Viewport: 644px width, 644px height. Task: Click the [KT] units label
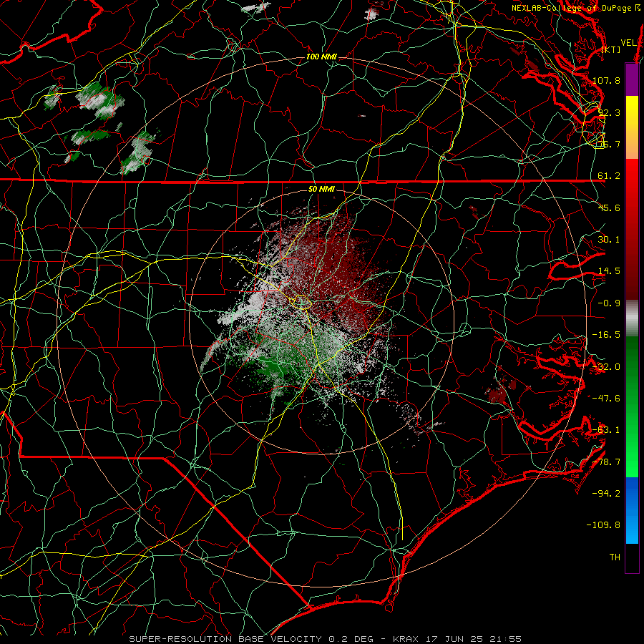611,49
